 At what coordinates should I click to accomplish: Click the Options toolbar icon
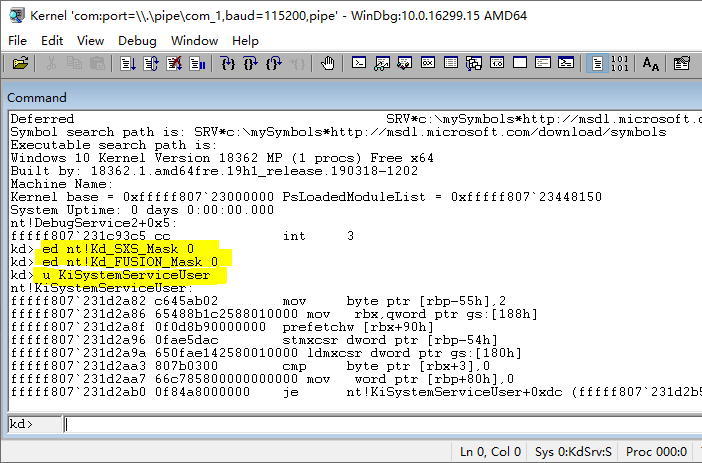click(681, 64)
